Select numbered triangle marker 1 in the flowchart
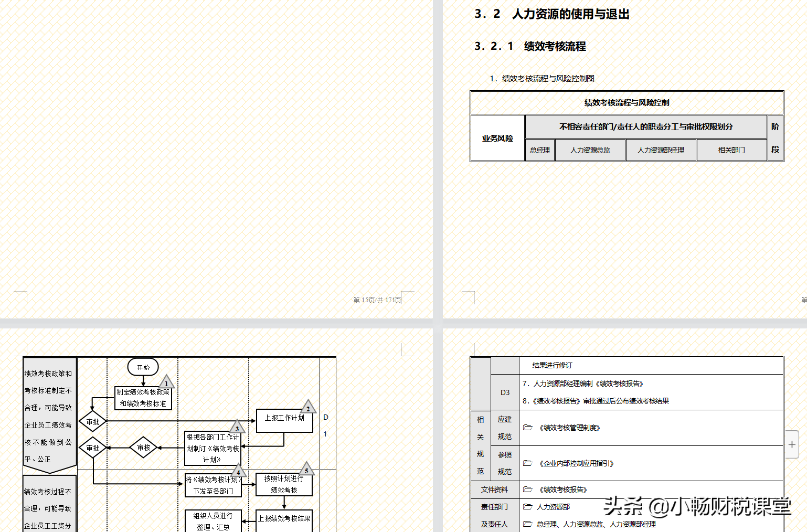807x532 pixels. (166, 383)
